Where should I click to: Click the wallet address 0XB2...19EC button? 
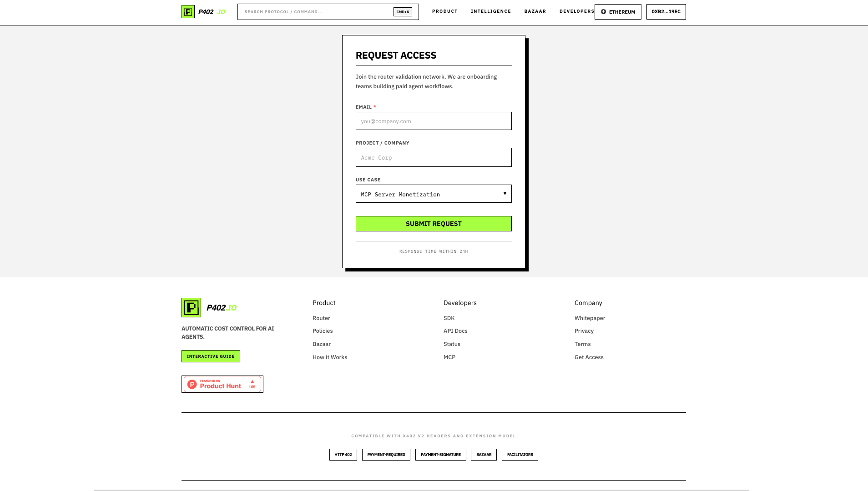tap(666, 12)
